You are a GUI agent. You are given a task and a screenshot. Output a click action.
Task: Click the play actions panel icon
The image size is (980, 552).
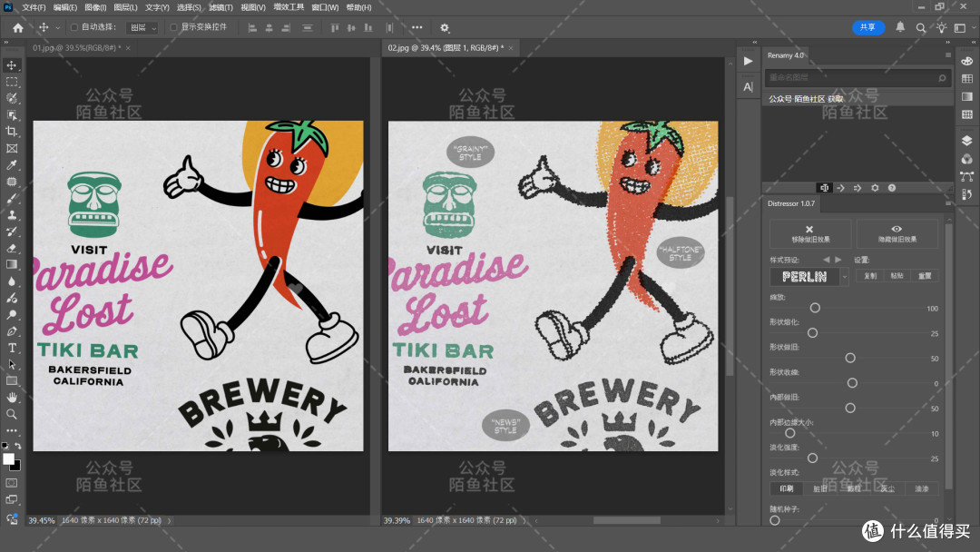point(748,61)
